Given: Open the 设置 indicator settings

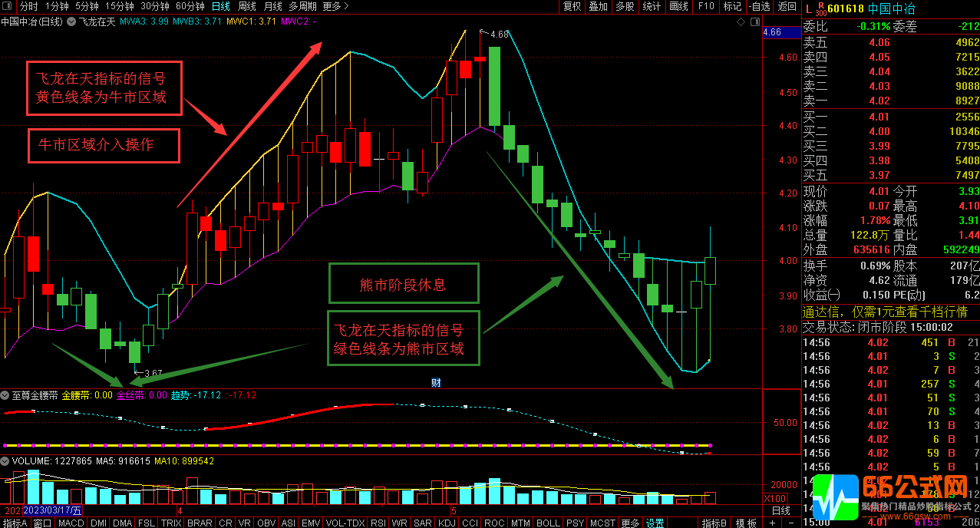Looking at the screenshot, I should pos(655,523).
